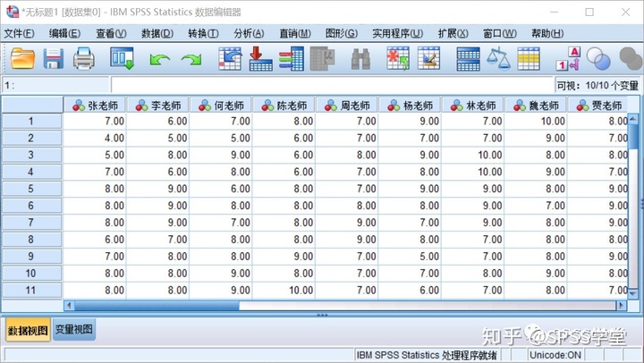Insert variable toolbar icon

click(x=428, y=58)
